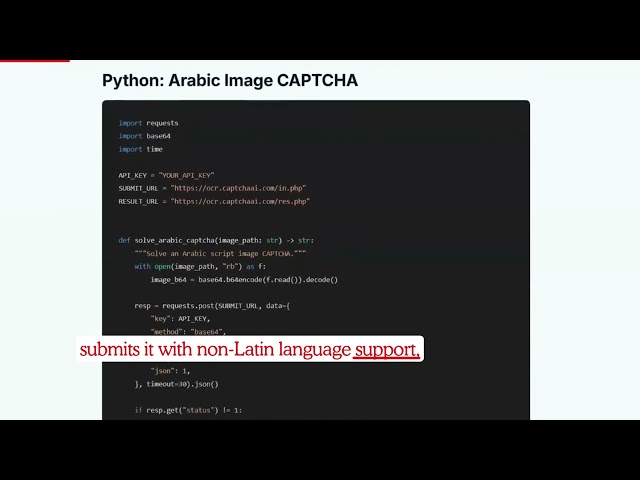Click the 'with open(image_path, "rb") as f:' line

200,267
